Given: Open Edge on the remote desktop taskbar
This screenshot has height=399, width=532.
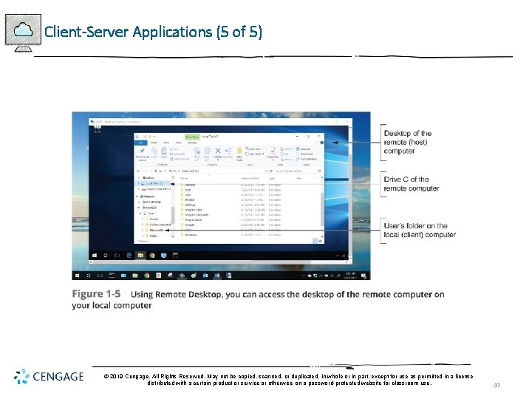Looking at the screenshot, I should tap(129, 256).
